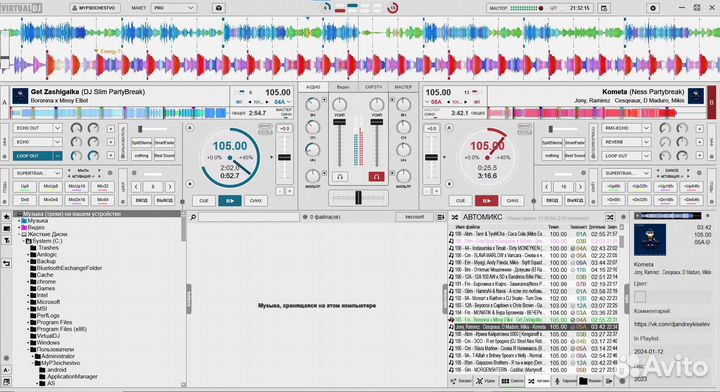
Task: Switch to the МАСТЕР tab in the mixer
Action: pos(403,87)
